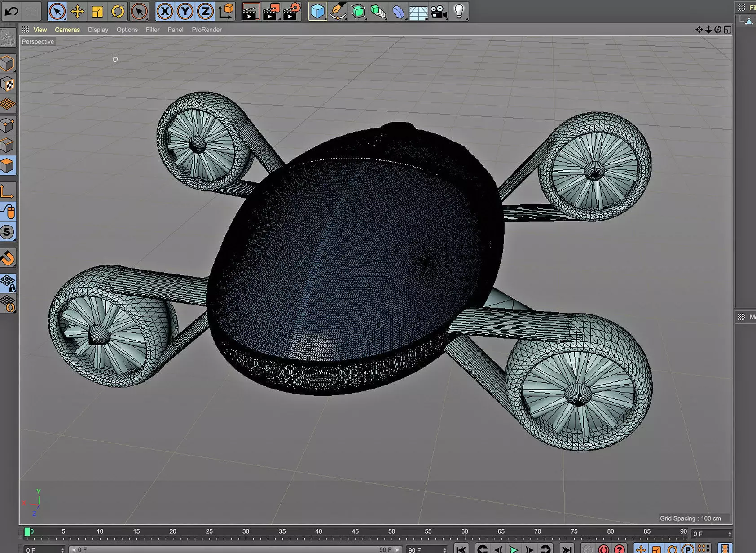Click the Workplane mode icon
This screenshot has height=553, width=756.
coord(8,104)
